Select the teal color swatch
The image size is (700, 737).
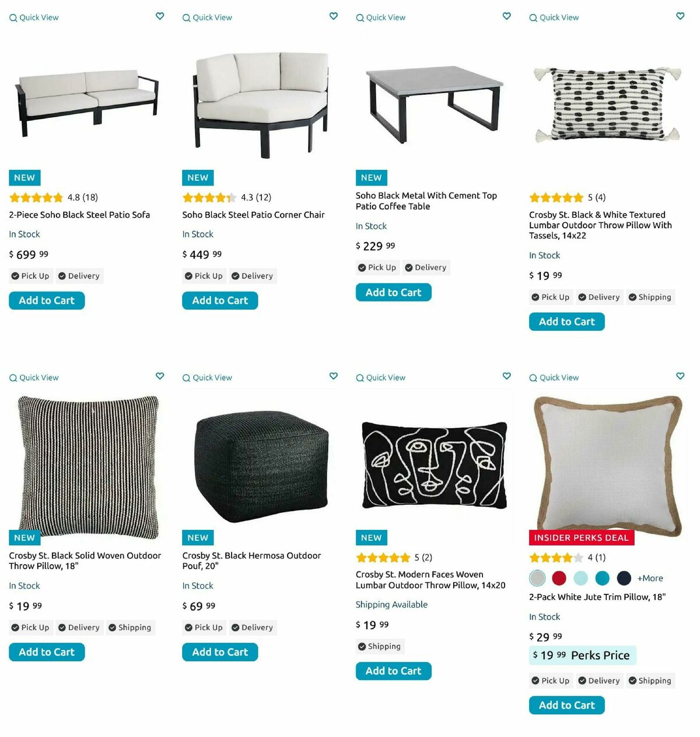pyautogui.click(x=603, y=578)
